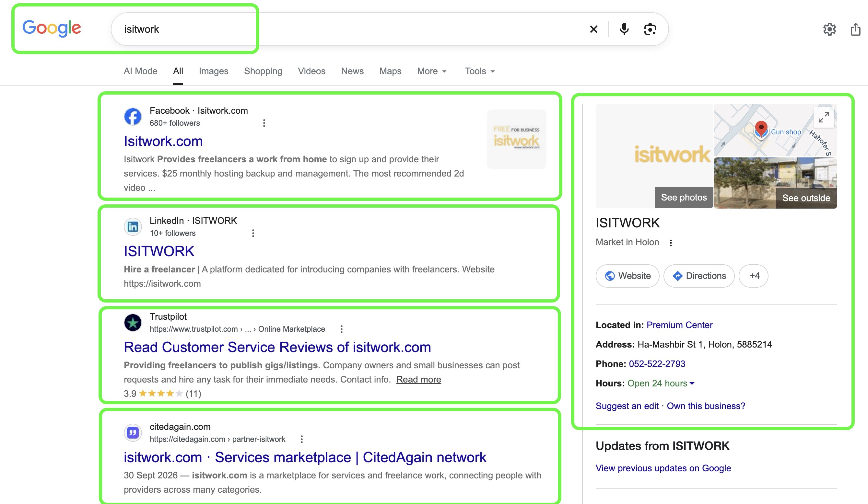Click the red map pin marker

761,130
